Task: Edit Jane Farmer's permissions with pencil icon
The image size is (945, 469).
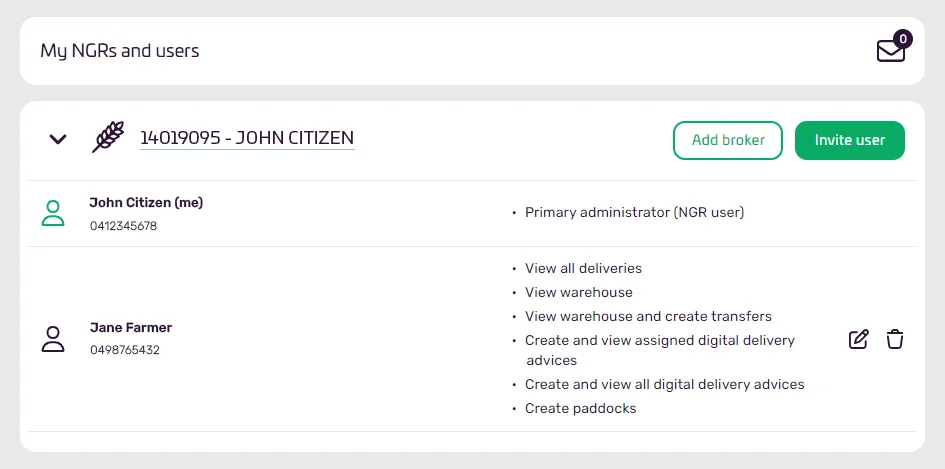Action: point(858,339)
